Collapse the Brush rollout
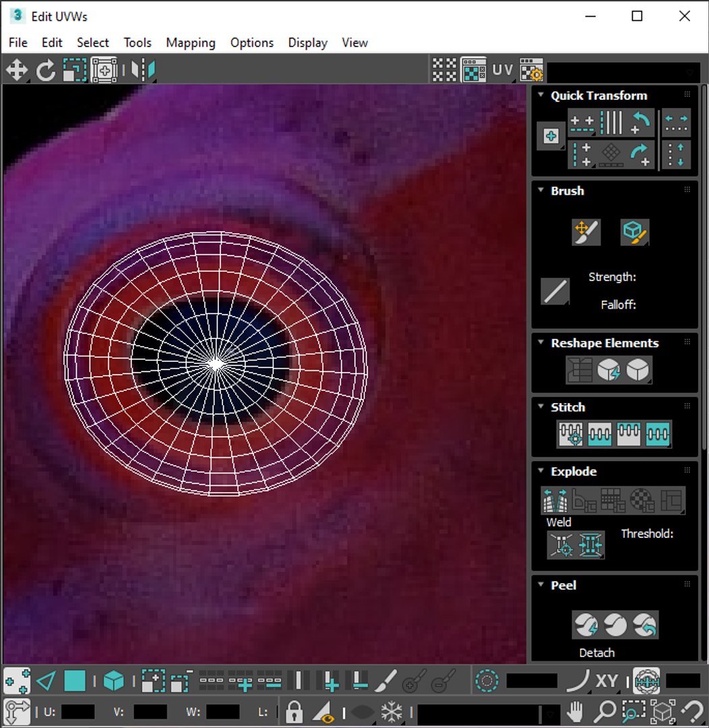The image size is (709, 728). 541,190
